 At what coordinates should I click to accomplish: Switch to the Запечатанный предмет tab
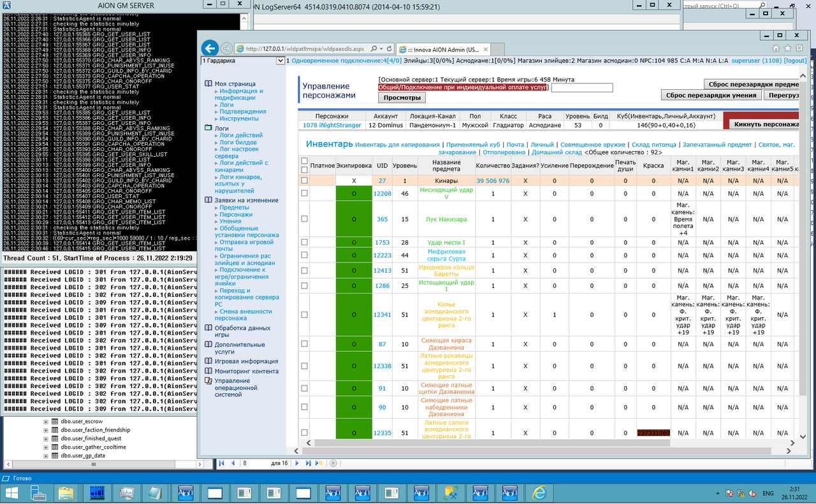[717, 145]
